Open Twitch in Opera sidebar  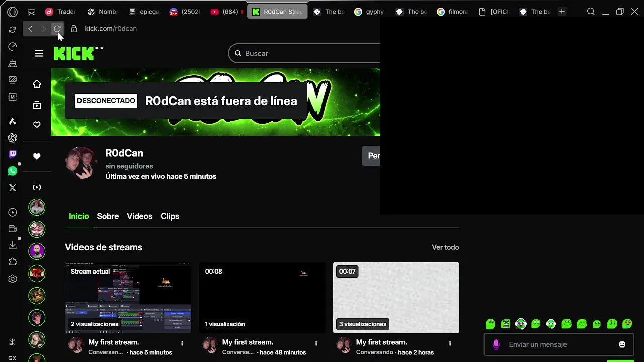[x=13, y=154]
